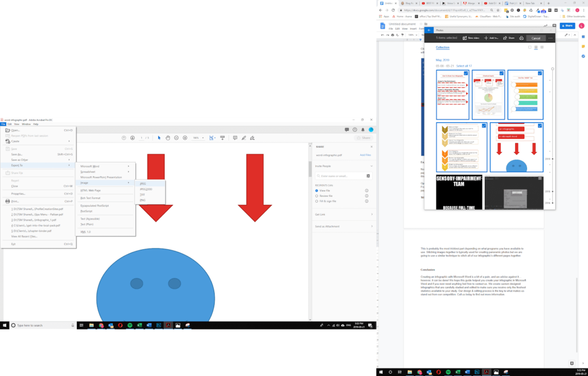Image resolution: width=588 pixels, height=376 pixels.
Task: Click the printer icon in the Photos toolbar
Action: tap(521, 38)
